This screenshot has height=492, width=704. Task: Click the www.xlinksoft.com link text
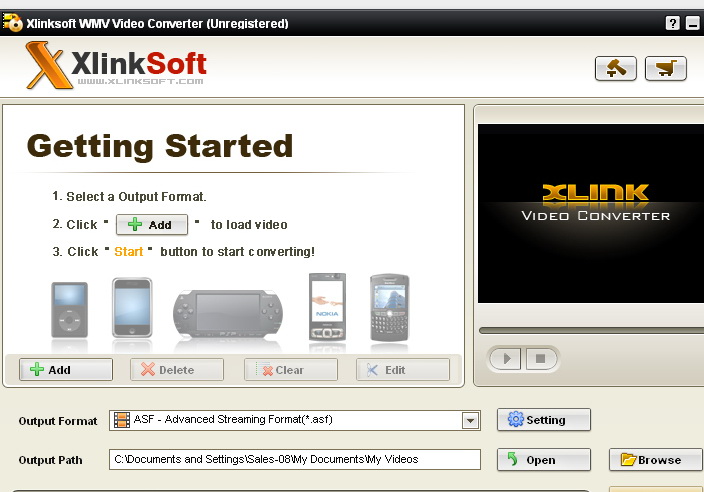point(141,81)
